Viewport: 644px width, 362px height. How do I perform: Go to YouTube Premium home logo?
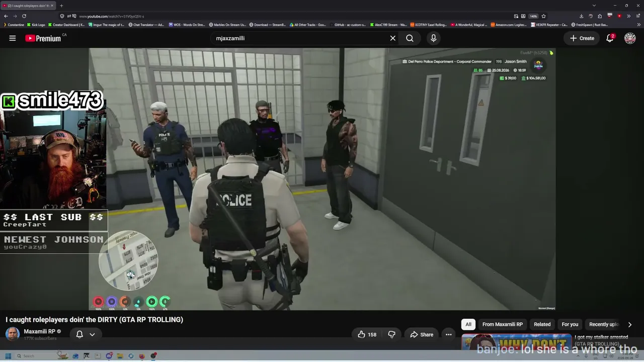[x=43, y=38]
